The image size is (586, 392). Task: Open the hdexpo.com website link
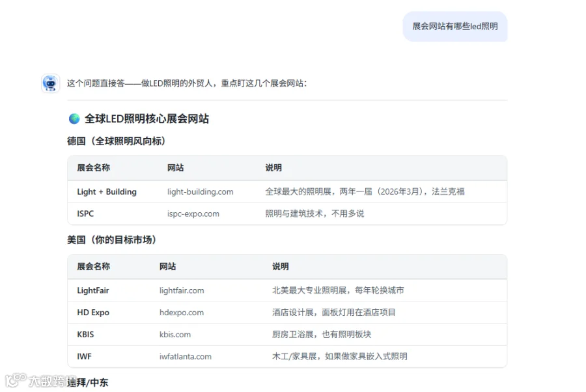(x=182, y=313)
